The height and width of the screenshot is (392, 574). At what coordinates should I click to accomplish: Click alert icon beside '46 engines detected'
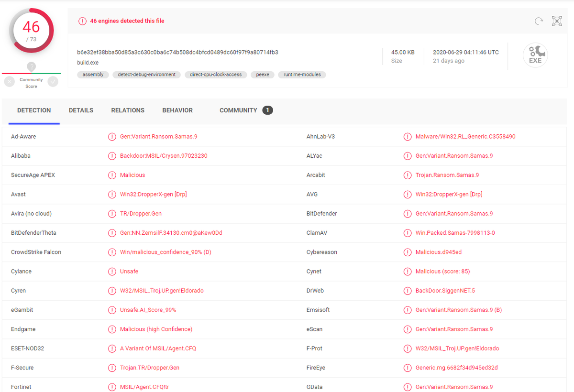click(x=82, y=21)
